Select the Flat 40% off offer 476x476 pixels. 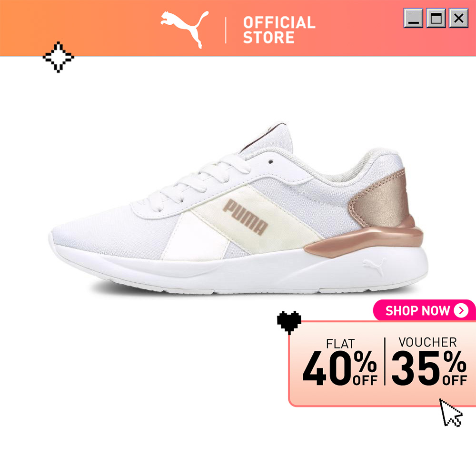340,362
